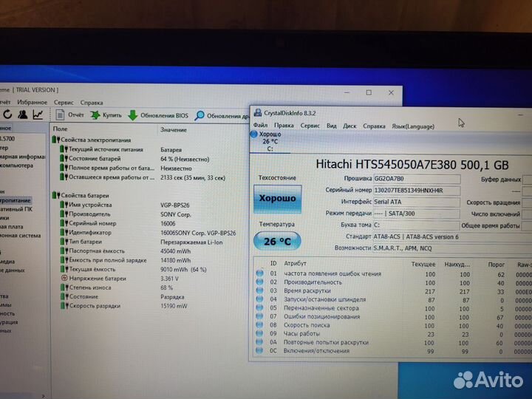Click the Купить buy button
Image resolution: width=532 pixels, height=399 pixels.
click(106, 115)
